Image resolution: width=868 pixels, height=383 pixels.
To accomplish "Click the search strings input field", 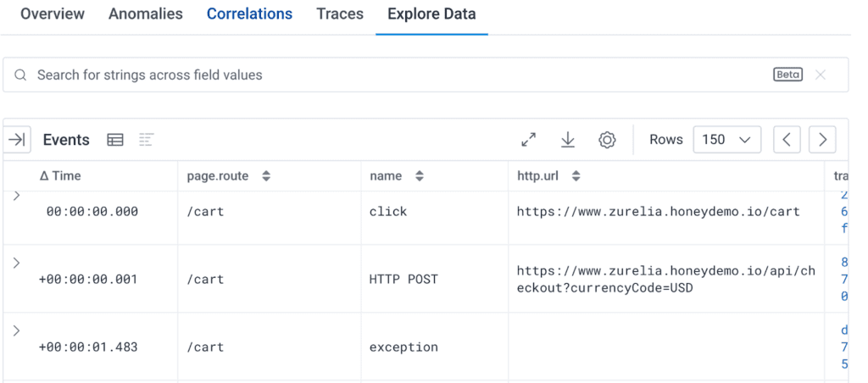I will pos(398,75).
